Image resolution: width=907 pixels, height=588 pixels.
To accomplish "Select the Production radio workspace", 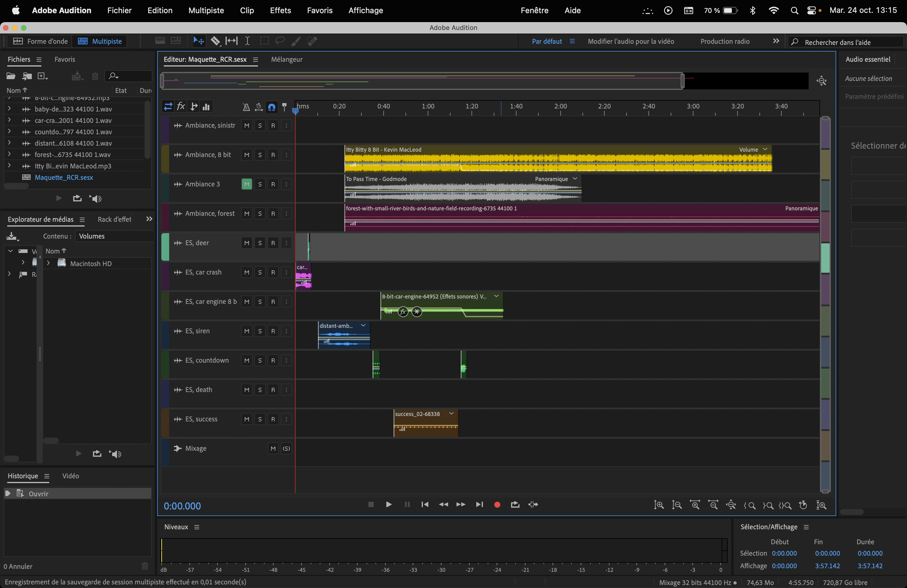I will tap(725, 41).
